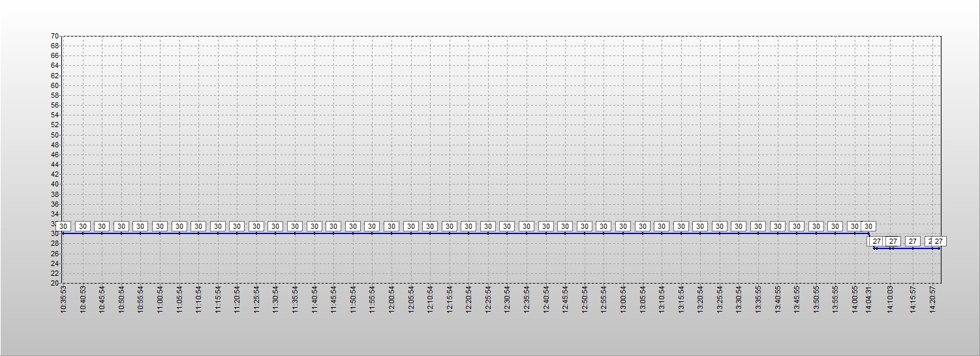980x356 pixels.
Task: Click the 11:45:54 time axis label
Action: point(333,299)
